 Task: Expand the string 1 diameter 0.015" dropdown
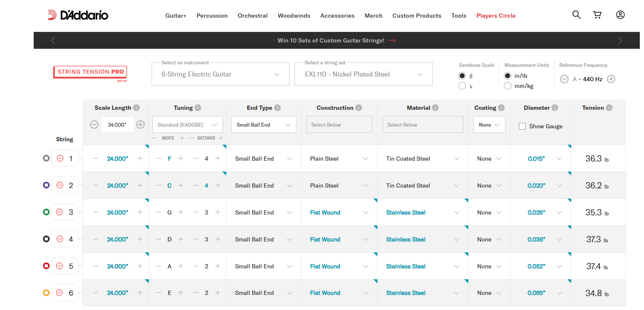pos(559,159)
